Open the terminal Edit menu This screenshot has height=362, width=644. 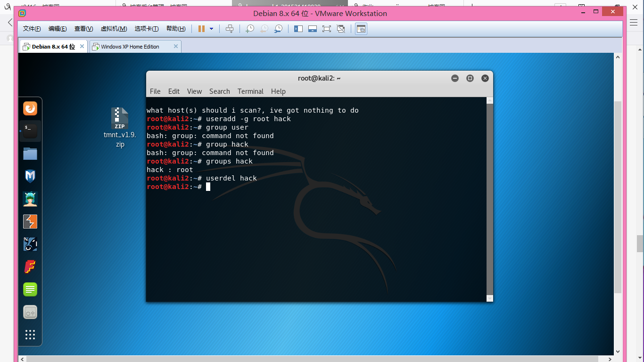[174, 91]
